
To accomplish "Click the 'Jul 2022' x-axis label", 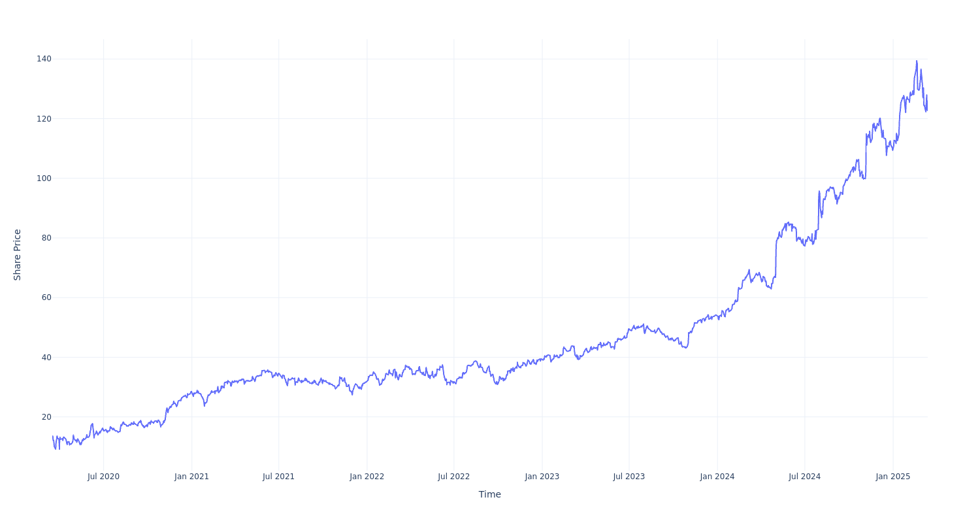I will click(x=454, y=477).
